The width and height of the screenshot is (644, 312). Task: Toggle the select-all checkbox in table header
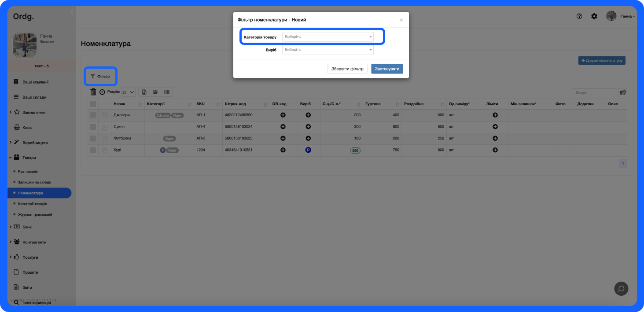[x=93, y=104]
